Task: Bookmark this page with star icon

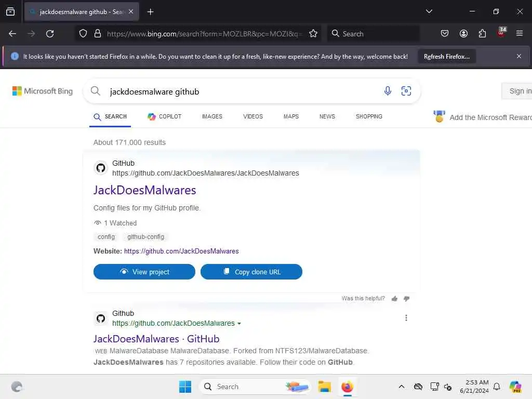Action: pyautogui.click(x=313, y=34)
